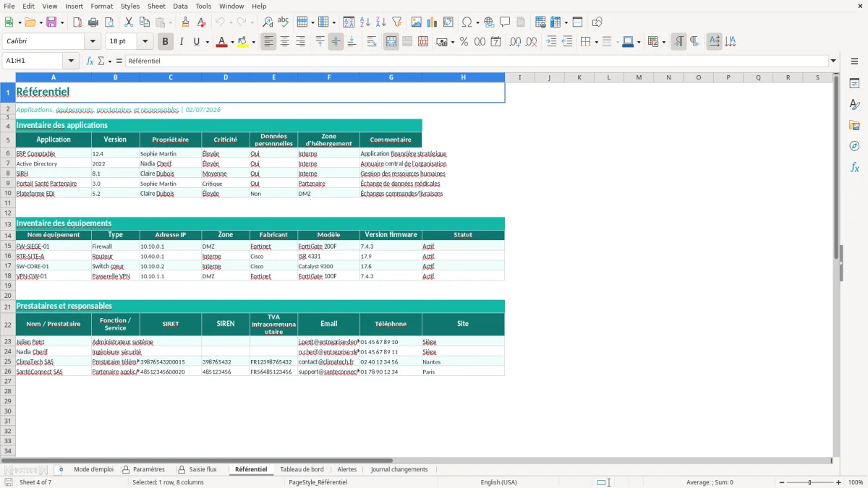Image resolution: width=868 pixels, height=488 pixels.
Task: Click column D header
Action: (x=226, y=77)
